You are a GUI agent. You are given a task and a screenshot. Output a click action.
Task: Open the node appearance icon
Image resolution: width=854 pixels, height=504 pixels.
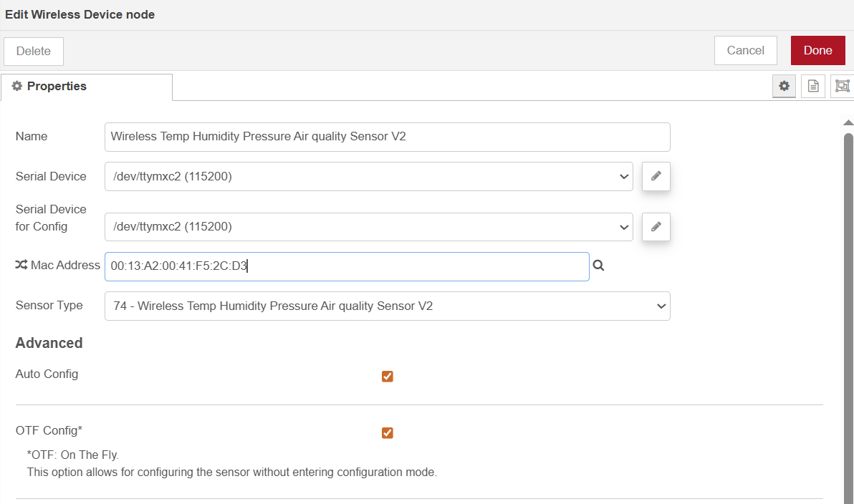(842, 86)
